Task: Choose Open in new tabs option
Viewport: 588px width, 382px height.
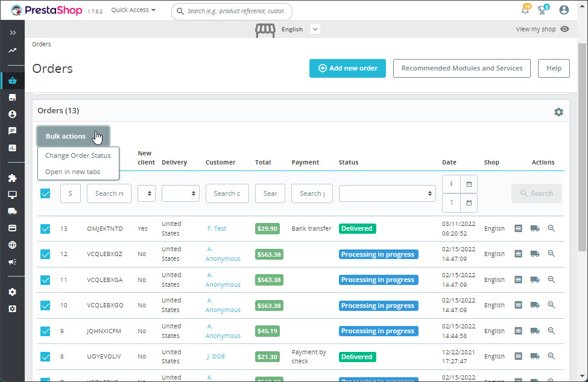Action: [73, 172]
